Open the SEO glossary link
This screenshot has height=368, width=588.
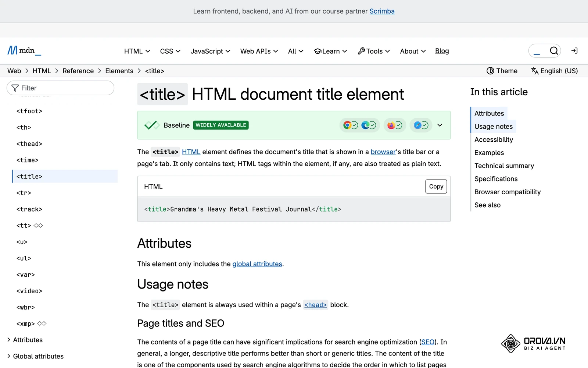click(x=428, y=342)
